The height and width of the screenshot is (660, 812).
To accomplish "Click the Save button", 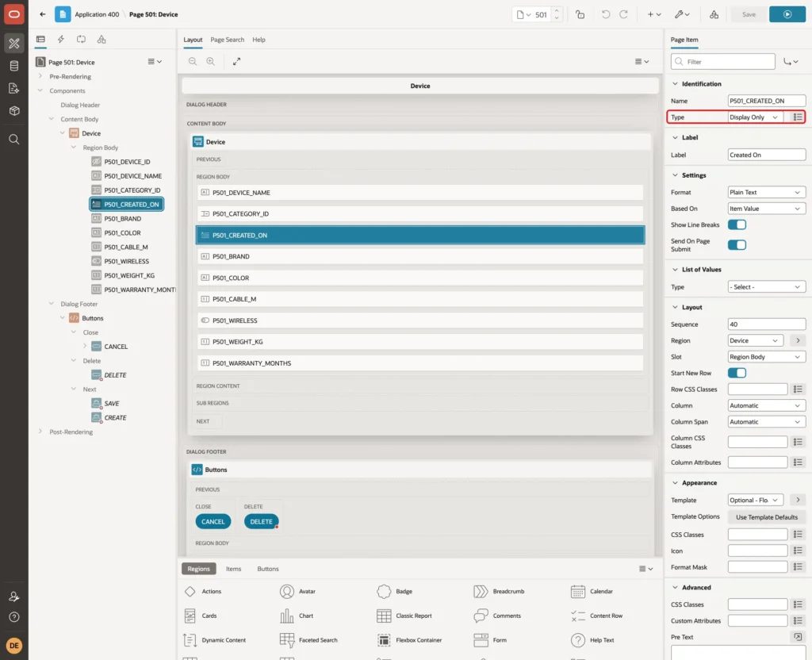I will click(749, 14).
